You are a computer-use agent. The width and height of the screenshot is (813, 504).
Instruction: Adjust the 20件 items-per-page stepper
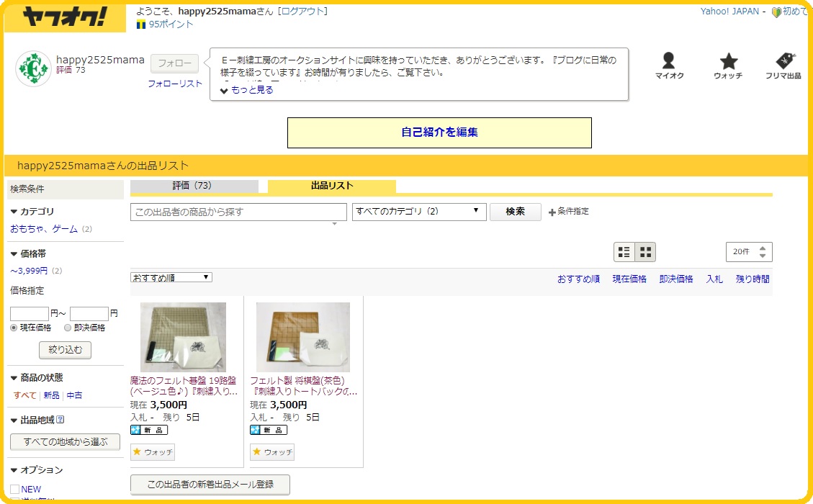(749, 252)
